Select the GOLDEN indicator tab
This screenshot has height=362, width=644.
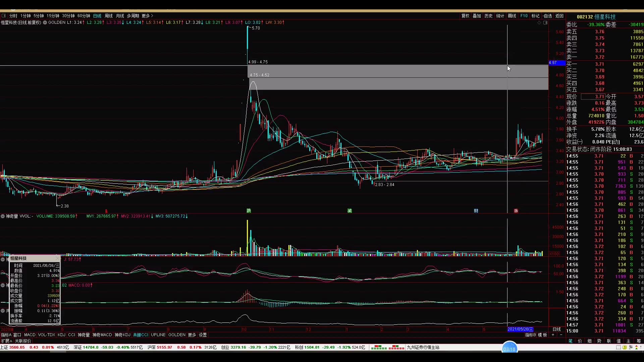[x=177, y=335]
